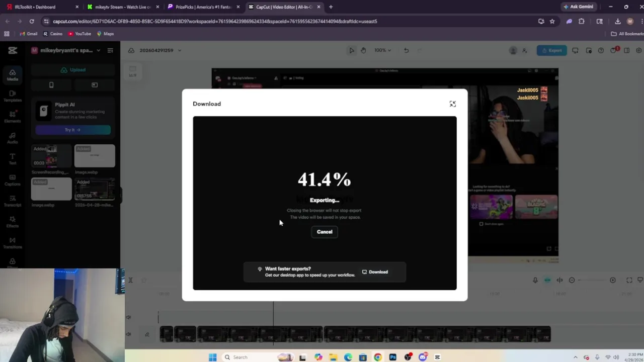Click the undo arrow
The image size is (644, 362).
click(406, 50)
